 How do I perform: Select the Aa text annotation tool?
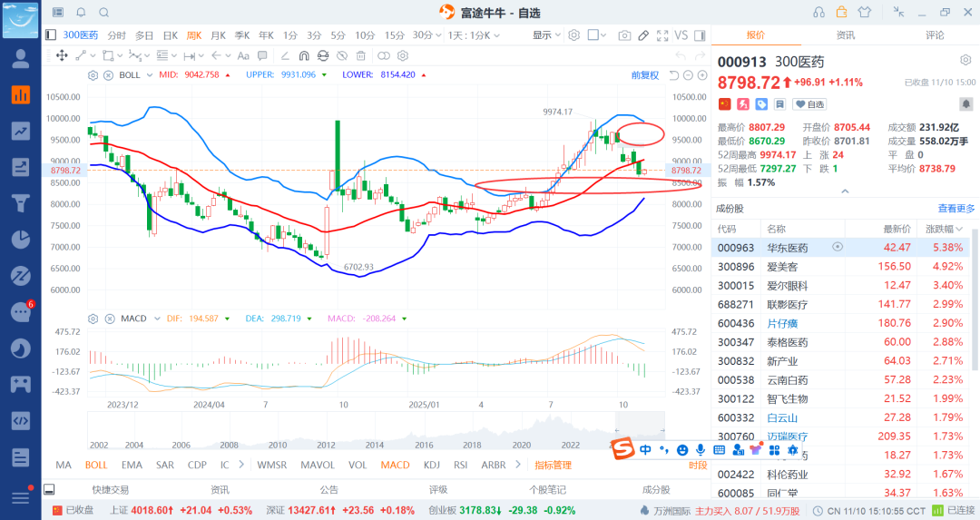coord(243,55)
